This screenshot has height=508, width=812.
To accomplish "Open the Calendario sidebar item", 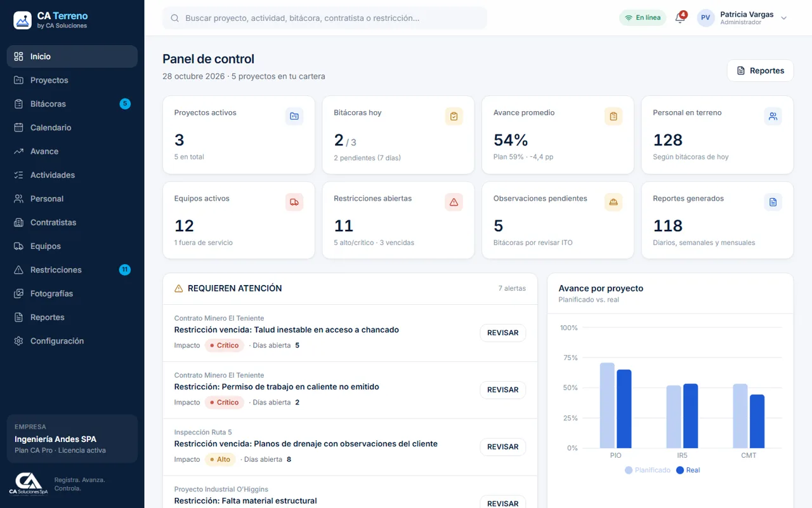I will pos(72,128).
